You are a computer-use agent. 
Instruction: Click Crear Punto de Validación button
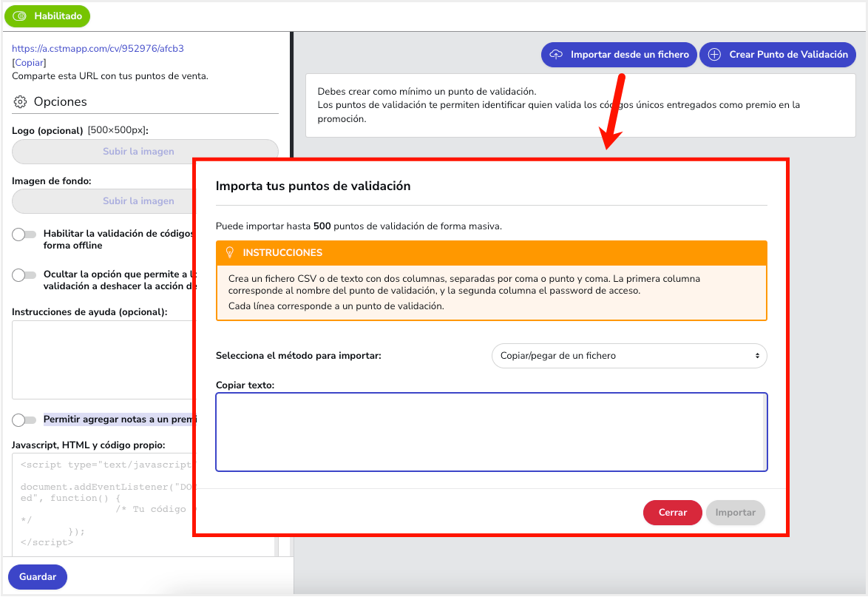[778, 54]
